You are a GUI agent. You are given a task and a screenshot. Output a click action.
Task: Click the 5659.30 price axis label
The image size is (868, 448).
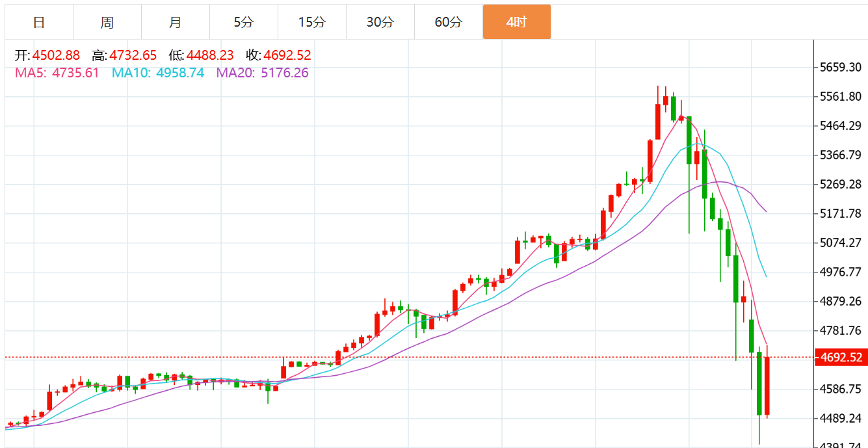tap(841, 68)
